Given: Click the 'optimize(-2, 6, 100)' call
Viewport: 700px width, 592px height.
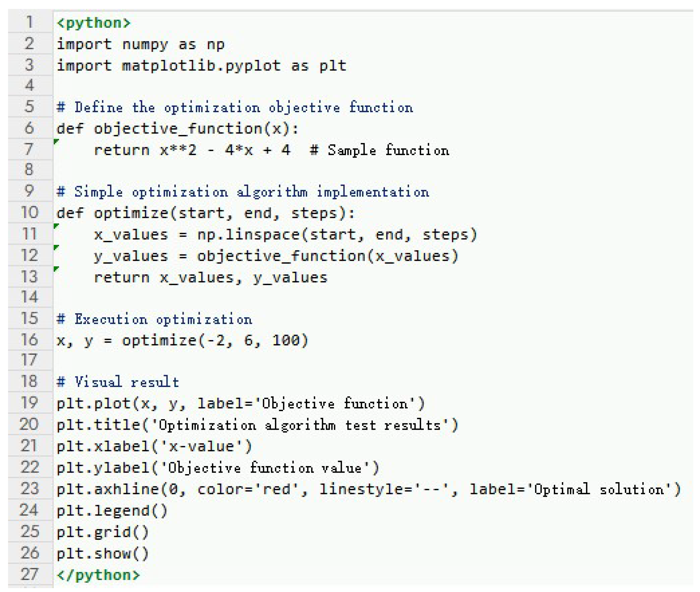Looking at the screenshot, I should 215,341.
